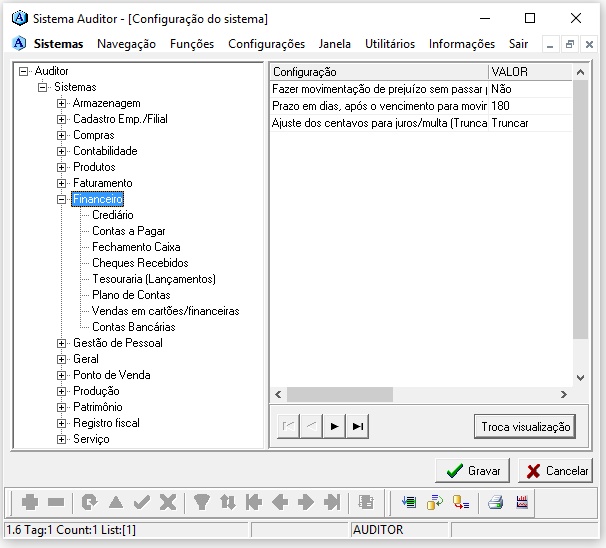Go to previous page in configuration navigator
This screenshot has width=606, height=548.
(x=311, y=426)
